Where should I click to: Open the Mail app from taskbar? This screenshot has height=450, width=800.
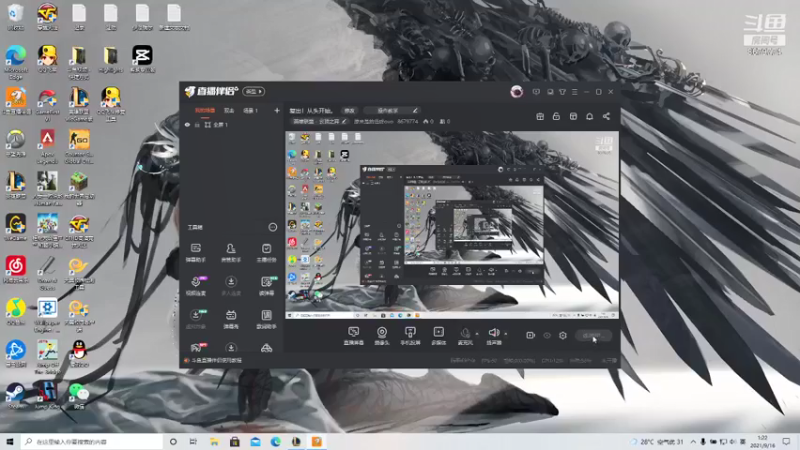point(255,441)
